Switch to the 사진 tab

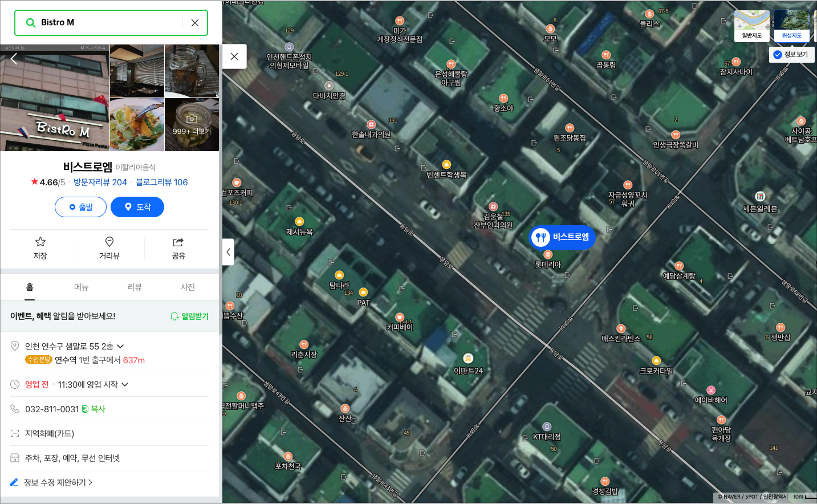[188, 287]
